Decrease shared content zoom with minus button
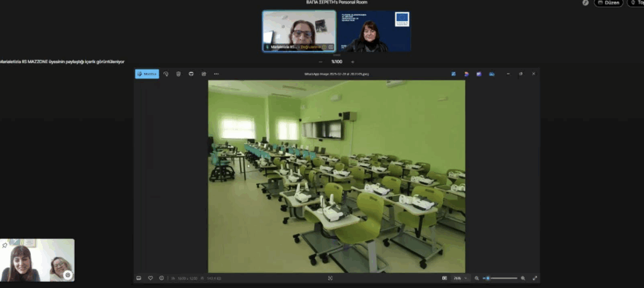Image resolution: width=644 pixels, height=288 pixels. (x=321, y=62)
